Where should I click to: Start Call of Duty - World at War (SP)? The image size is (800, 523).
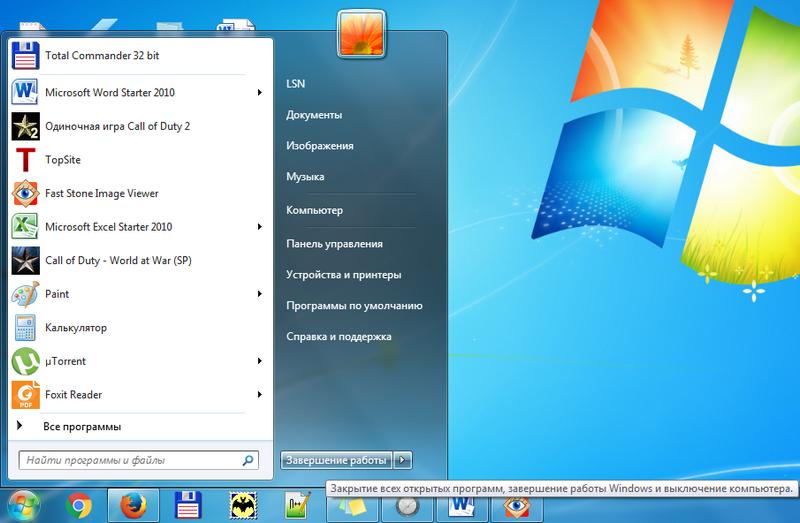click(138, 260)
